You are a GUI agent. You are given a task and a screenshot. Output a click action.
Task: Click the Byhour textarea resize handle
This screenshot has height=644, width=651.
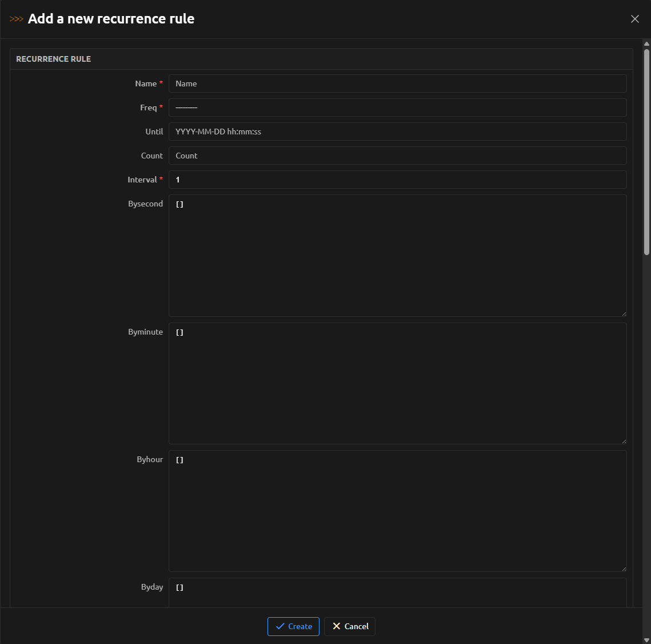pos(624,569)
